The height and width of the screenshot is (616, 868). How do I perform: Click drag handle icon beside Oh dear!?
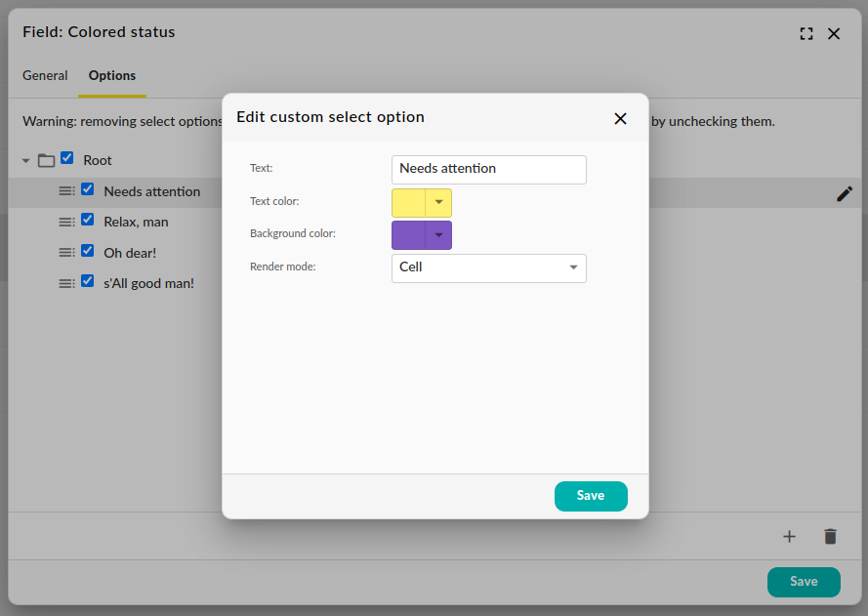point(66,253)
